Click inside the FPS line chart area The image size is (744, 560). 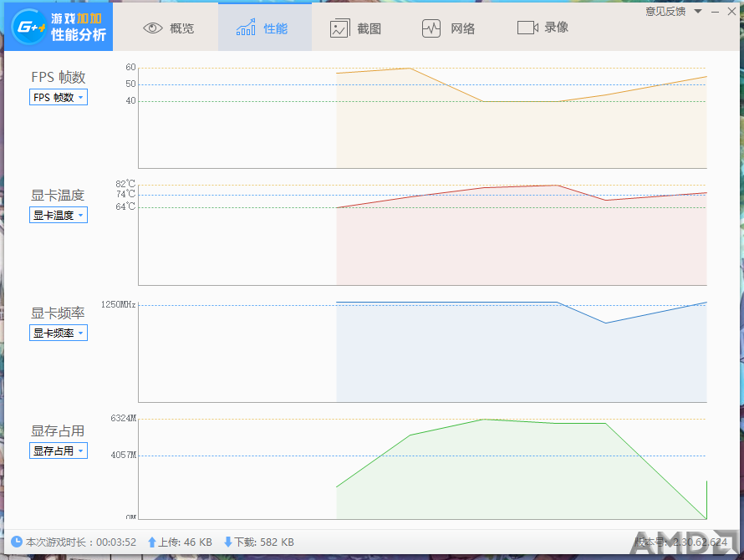[x=422, y=118]
